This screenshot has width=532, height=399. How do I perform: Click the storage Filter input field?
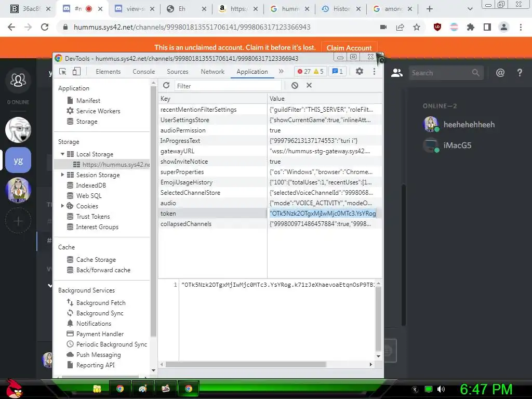[x=228, y=86]
